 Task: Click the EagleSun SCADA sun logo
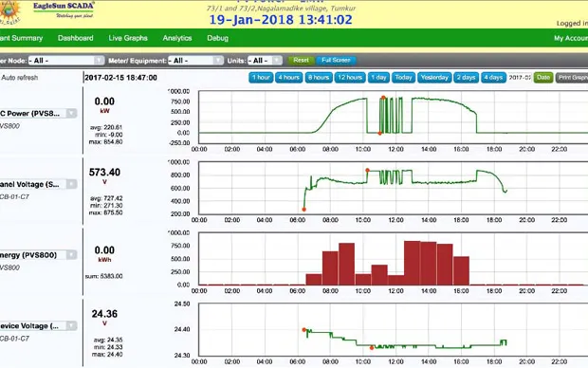pyautogui.click(x=9, y=12)
